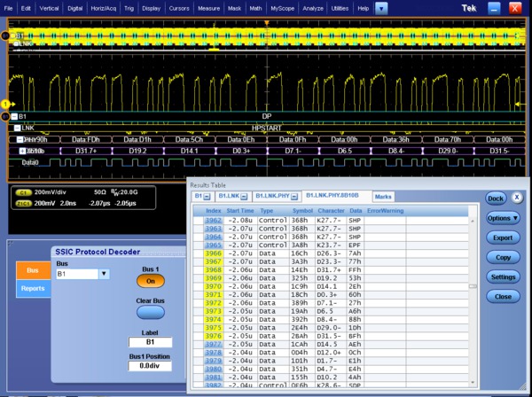The height and width of the screenshot is (397, 532).
Task: Click the blue dropdown arrow beside Help
Action: click(x=381, y=9)
